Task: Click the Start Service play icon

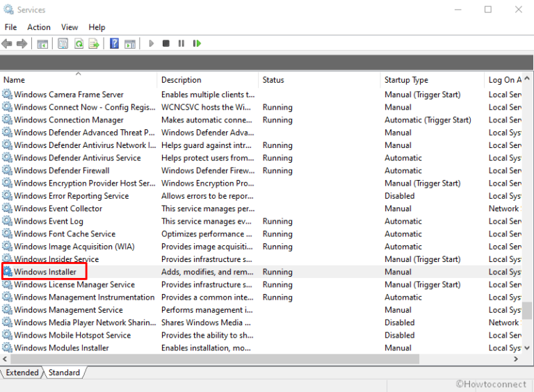Action: coord(151,44)
